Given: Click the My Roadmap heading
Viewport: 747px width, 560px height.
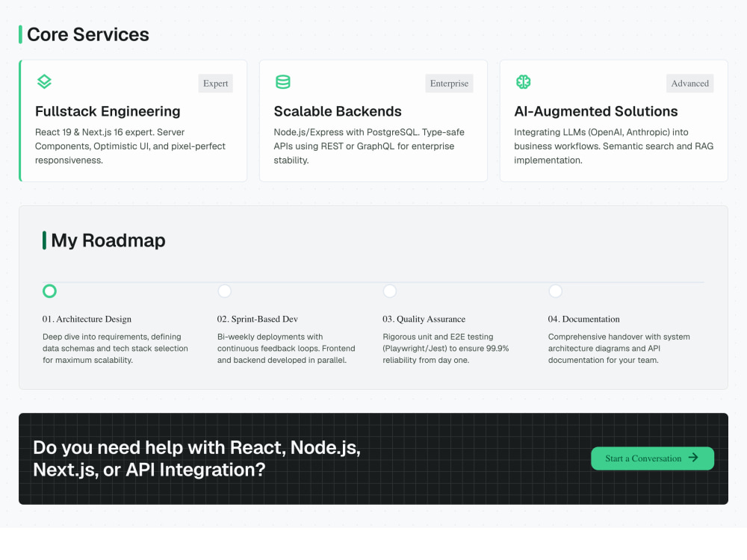Looking at the screenshot, I should tap(108, 240).
